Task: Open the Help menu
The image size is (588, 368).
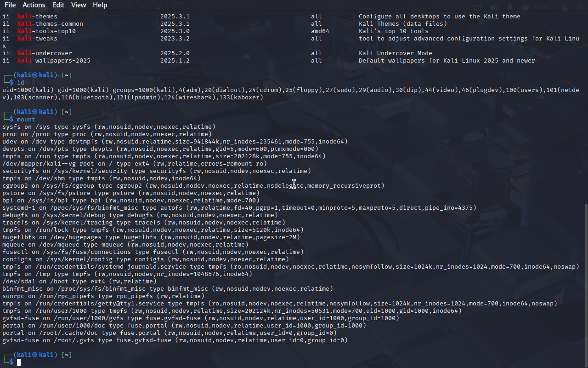Action: point(100,5)
